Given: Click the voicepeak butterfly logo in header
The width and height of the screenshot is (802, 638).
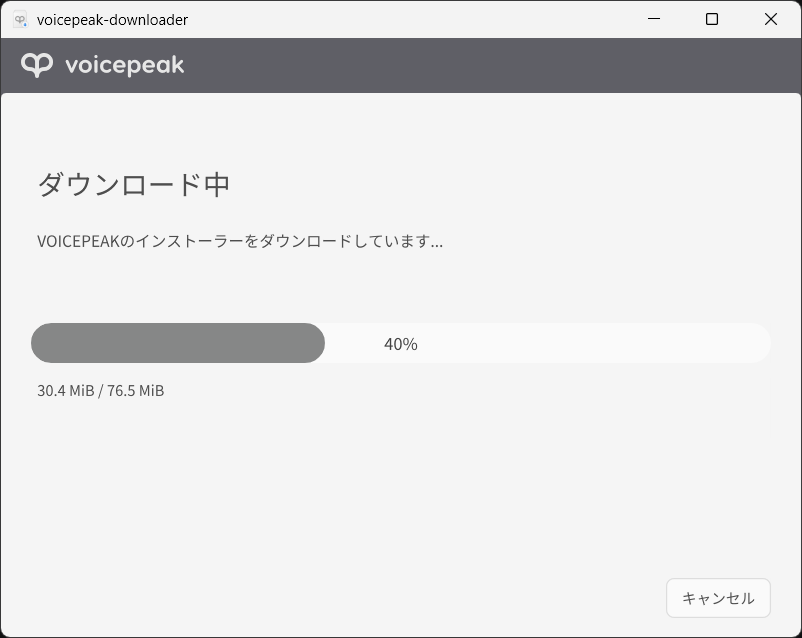Looking at the screenshot, I should click(37, 65).
